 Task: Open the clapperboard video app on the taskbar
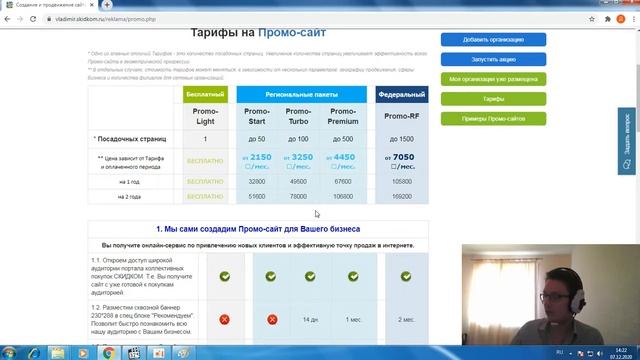point(133,353)
